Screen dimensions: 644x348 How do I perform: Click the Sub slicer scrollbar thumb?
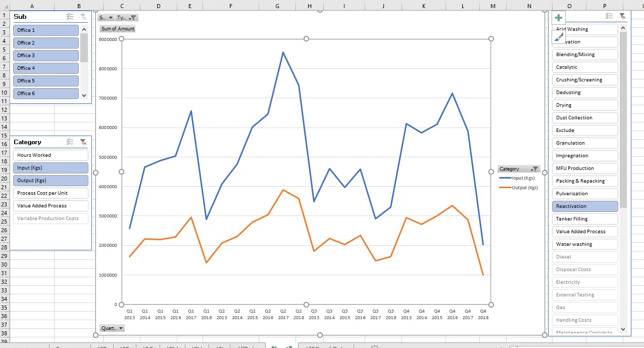pyautogui.click(x=84, y=48)
